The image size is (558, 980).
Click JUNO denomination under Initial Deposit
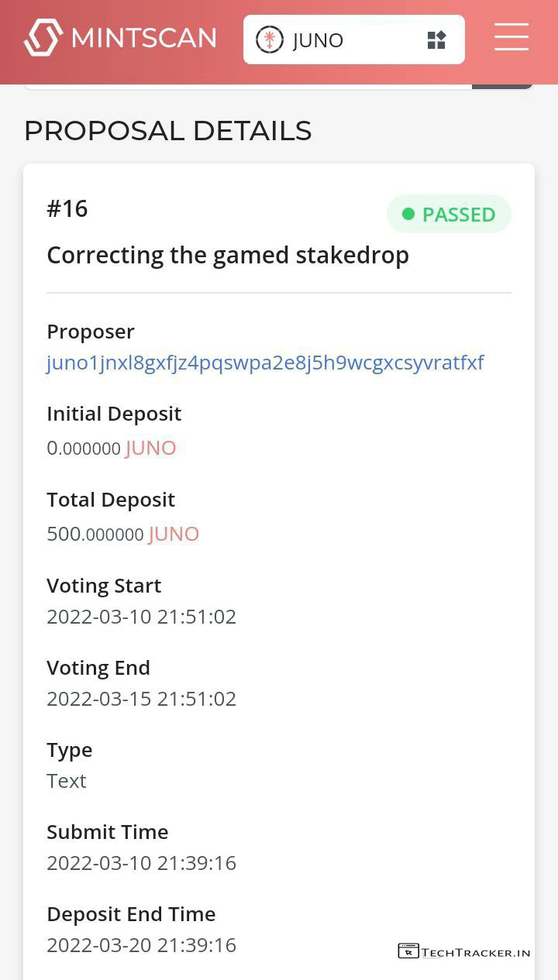point(151,448)
